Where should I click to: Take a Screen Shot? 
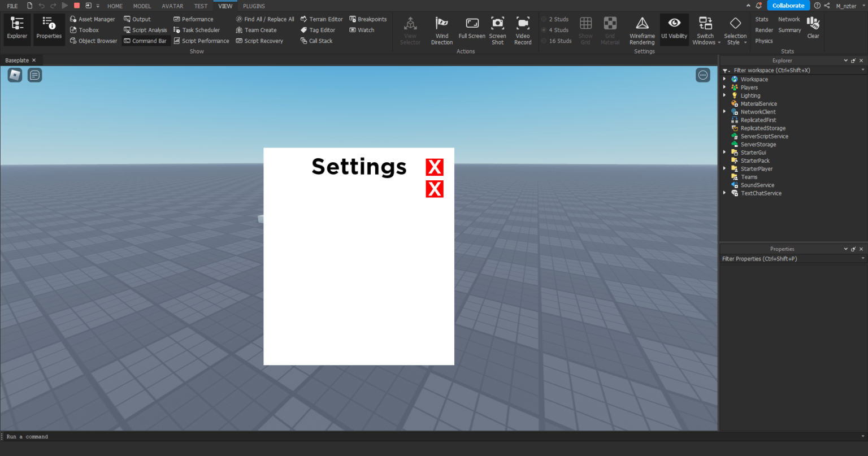497,29
